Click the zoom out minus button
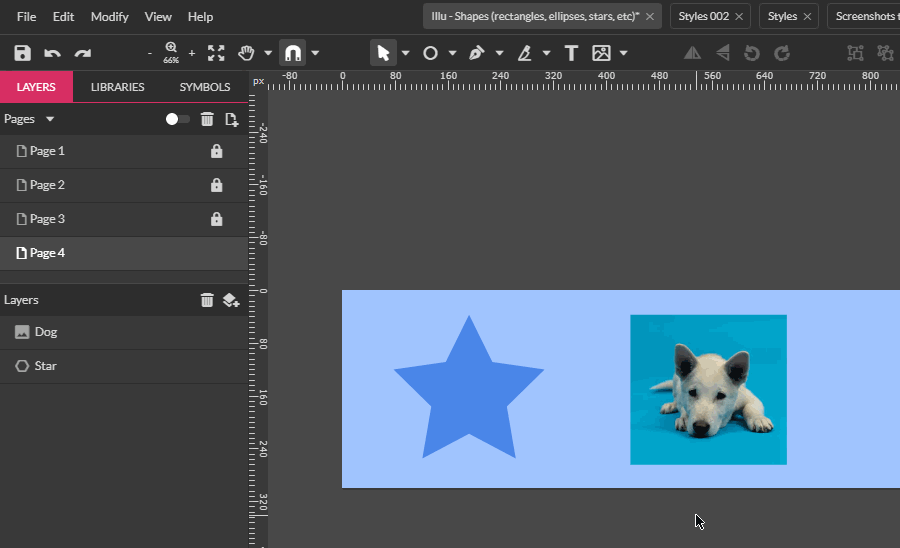 point(150,53)
